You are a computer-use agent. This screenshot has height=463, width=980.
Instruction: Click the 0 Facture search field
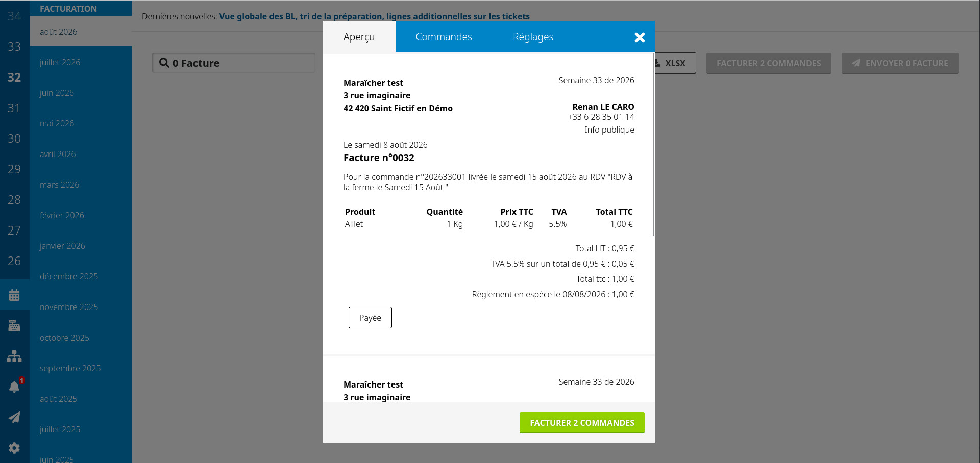[234, 63]
